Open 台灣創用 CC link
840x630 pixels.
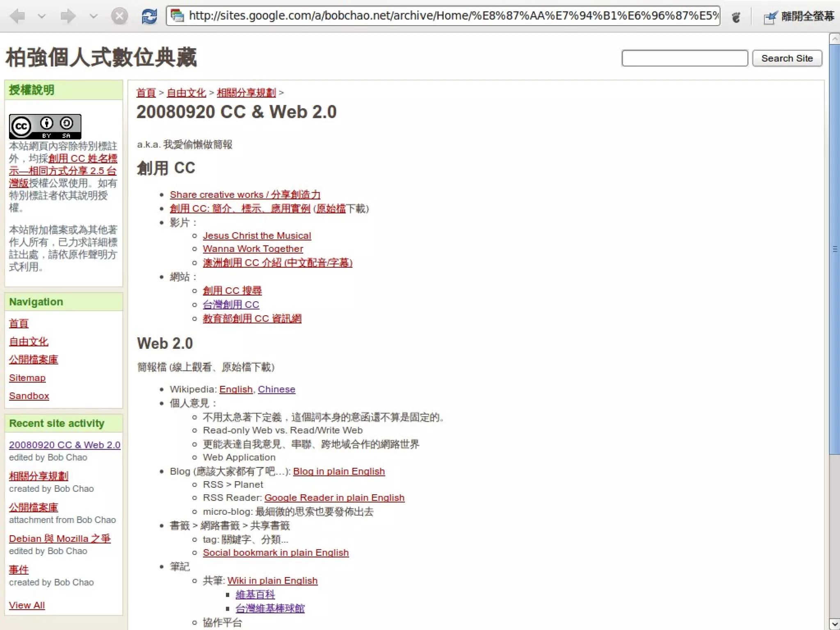coord(231,305)
